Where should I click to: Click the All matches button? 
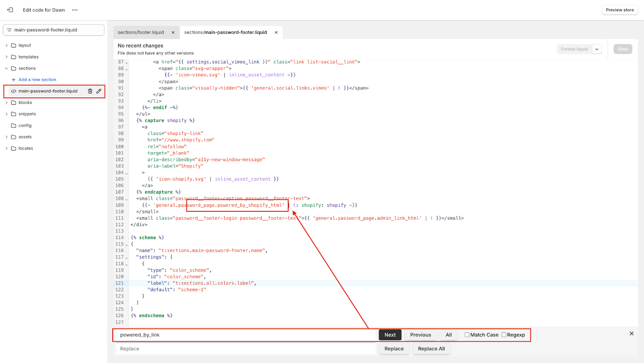pos(449,335)
